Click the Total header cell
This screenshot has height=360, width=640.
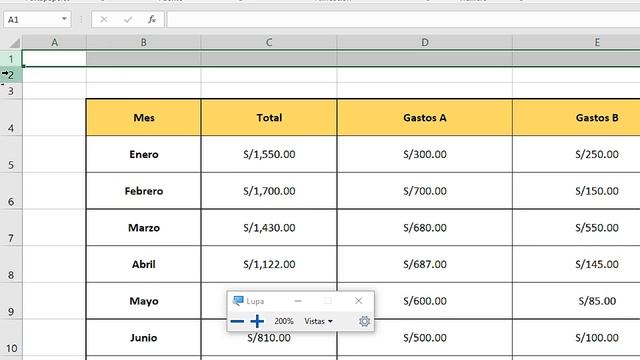[x=269, y=118]
